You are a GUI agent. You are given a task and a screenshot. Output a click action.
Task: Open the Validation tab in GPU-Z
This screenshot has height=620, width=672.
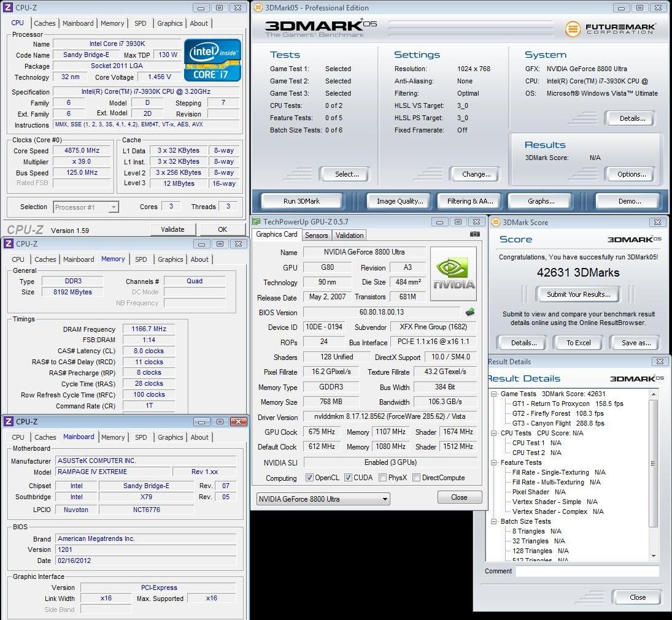point(349,235)
